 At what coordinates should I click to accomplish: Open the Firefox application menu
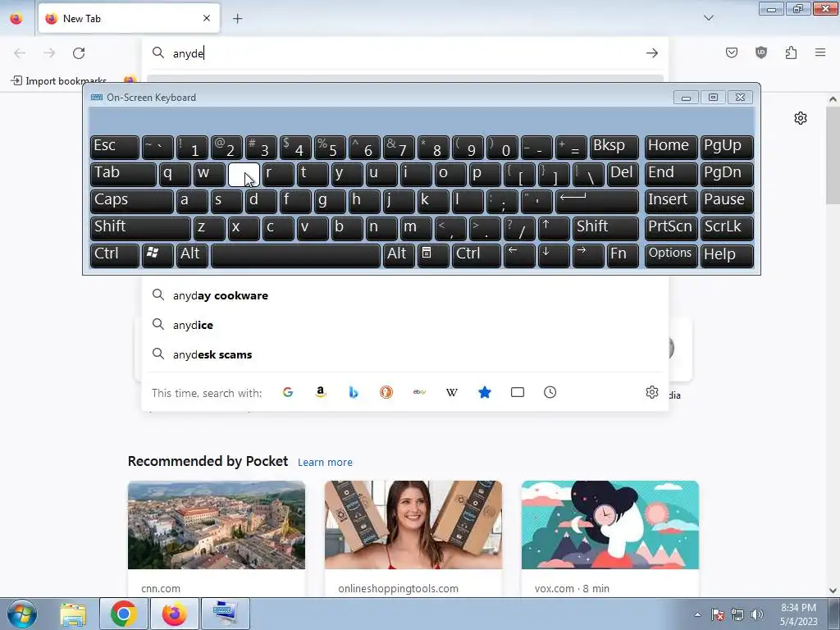pyautogui.click(x=820, y=52)
